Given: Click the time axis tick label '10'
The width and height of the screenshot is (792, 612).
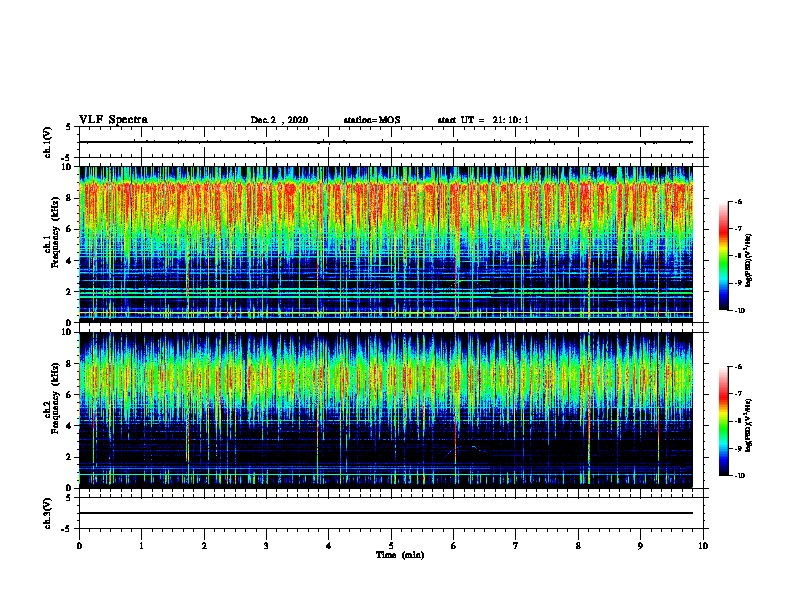Looking at the screenshot, I should 703,546.
